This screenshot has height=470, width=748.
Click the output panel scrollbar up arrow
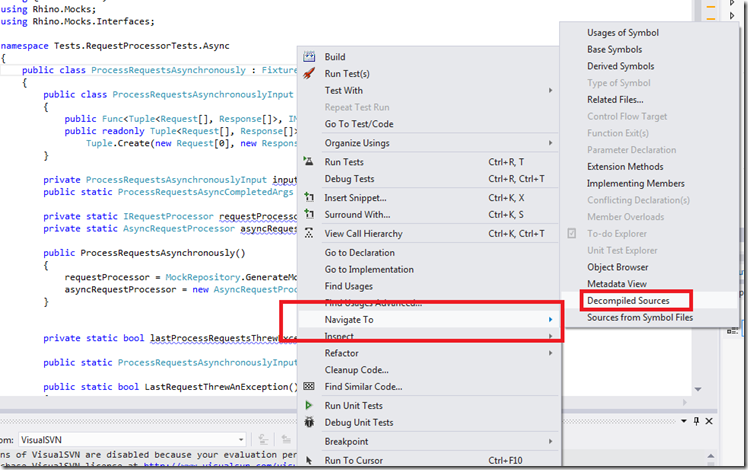pyautogui.click(x=711, y=456)
